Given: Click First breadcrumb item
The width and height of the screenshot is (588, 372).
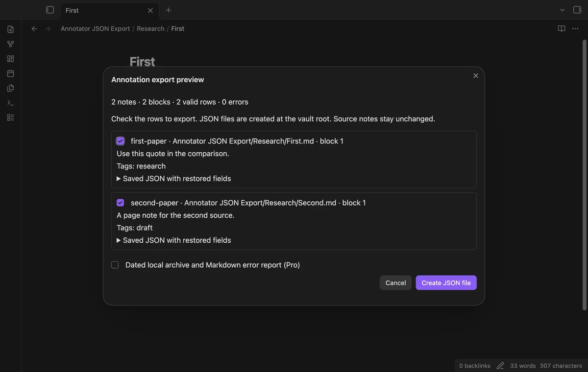Looking at the screenshot, I should (178, 28).
